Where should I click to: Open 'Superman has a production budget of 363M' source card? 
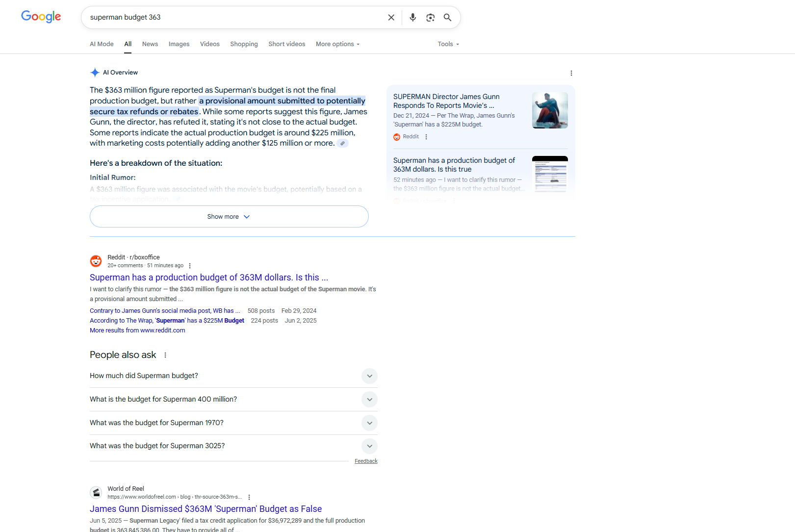(x=454, y=165)
